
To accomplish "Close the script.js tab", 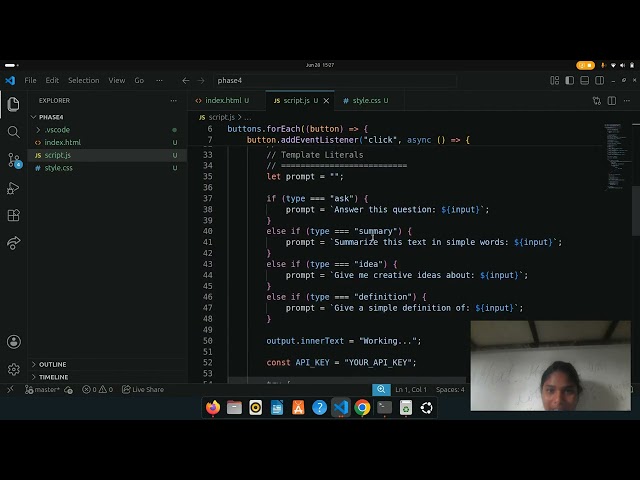I will click(326, 101).
